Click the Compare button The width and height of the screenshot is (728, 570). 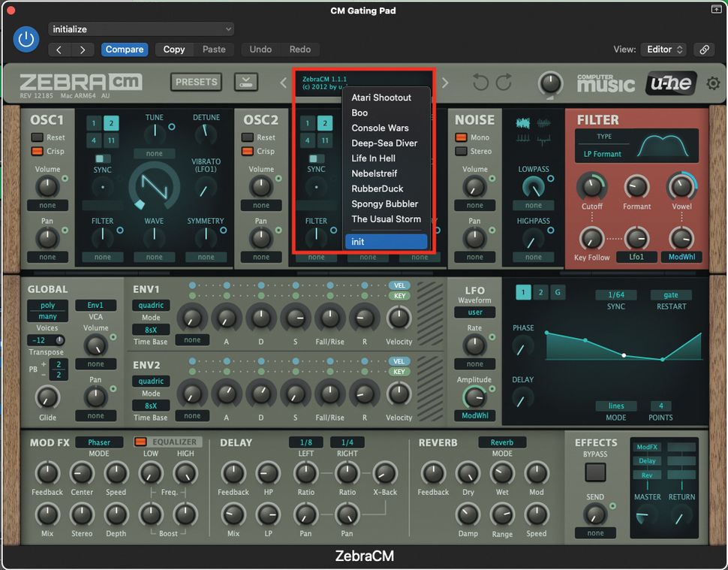coord(125,49)
